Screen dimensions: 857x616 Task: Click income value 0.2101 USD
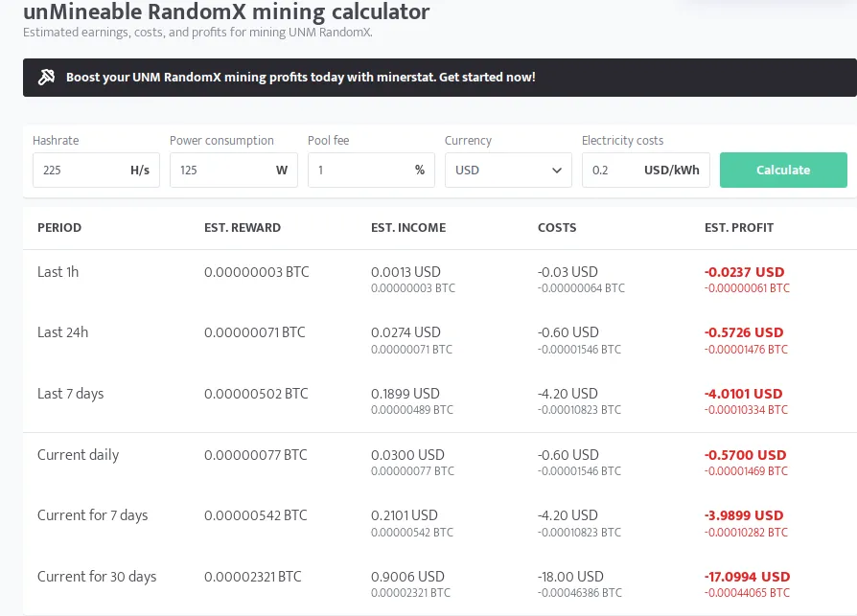click(x=404, y=515)
